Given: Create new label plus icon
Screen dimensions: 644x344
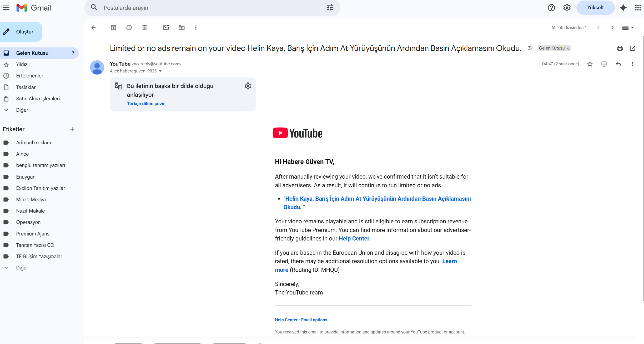Looking at the screenshot, I should (72, 129).
